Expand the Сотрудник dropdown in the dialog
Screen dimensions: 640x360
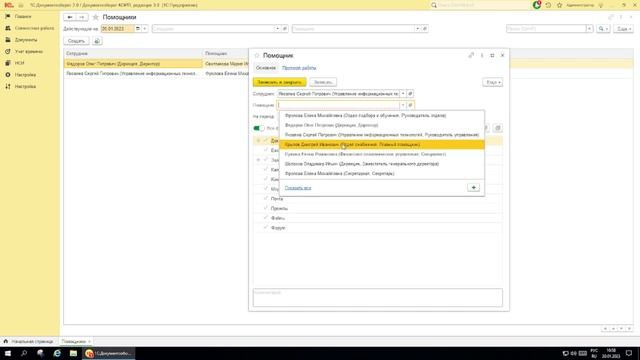pos(403,94)
